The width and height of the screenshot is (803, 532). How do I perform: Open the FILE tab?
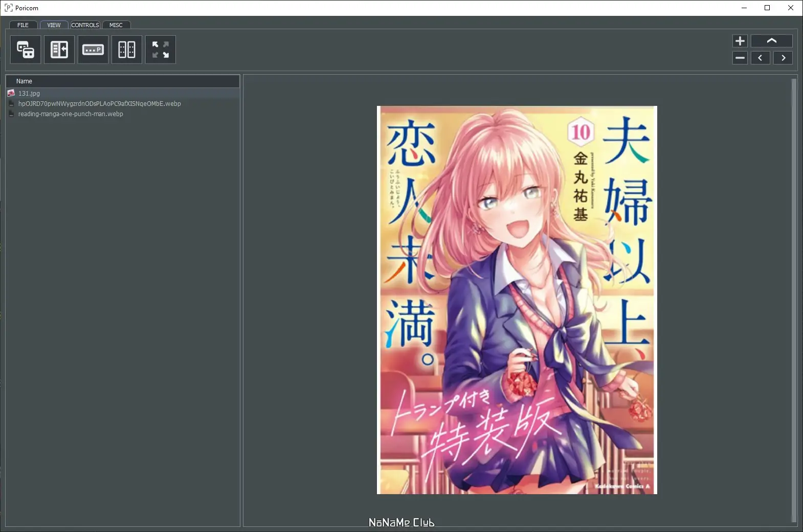tap(23, 25)
